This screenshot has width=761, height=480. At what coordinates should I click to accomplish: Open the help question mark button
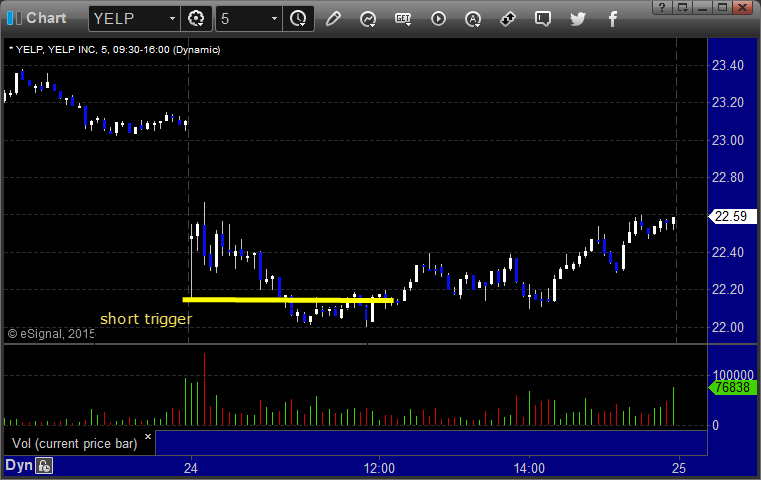click(x=662, y=7)
